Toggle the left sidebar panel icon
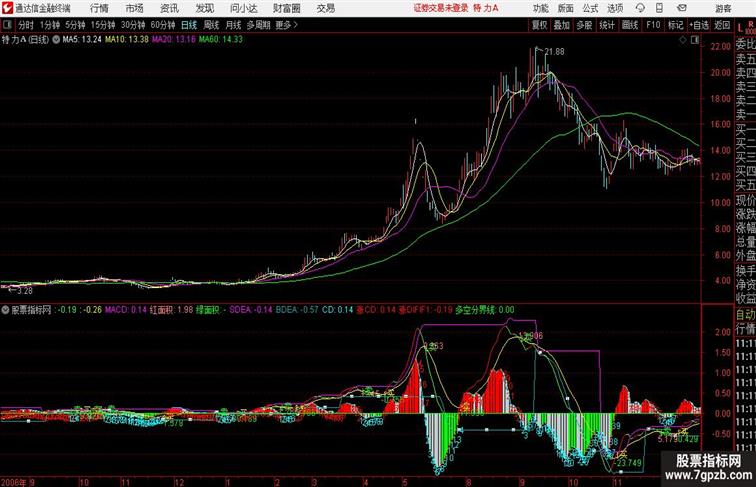 click(x=7, y=25)
